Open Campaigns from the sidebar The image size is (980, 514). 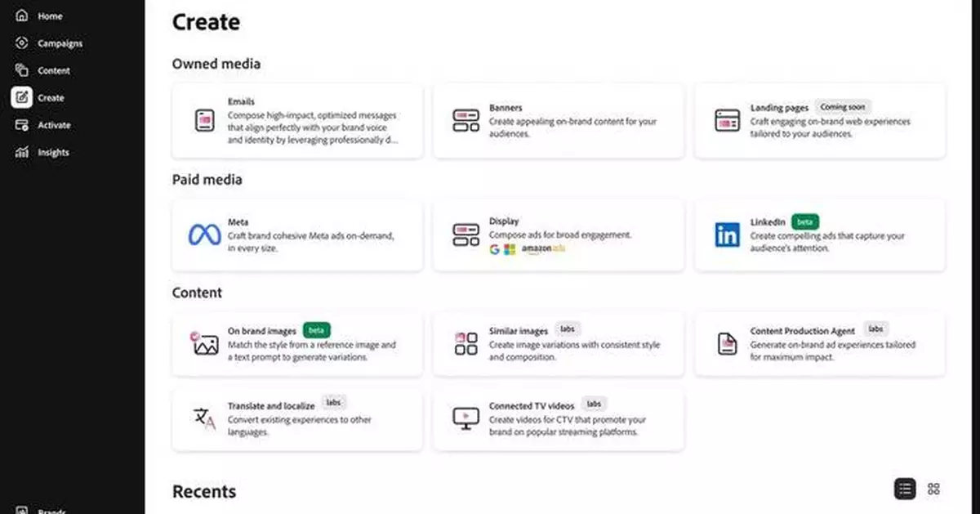point(24,42)
